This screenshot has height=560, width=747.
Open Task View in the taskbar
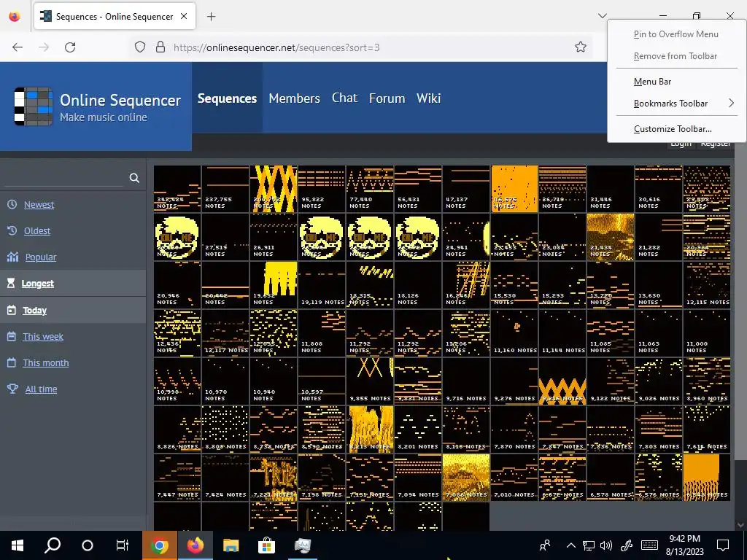pyautogui.click(x=123, y=545)
